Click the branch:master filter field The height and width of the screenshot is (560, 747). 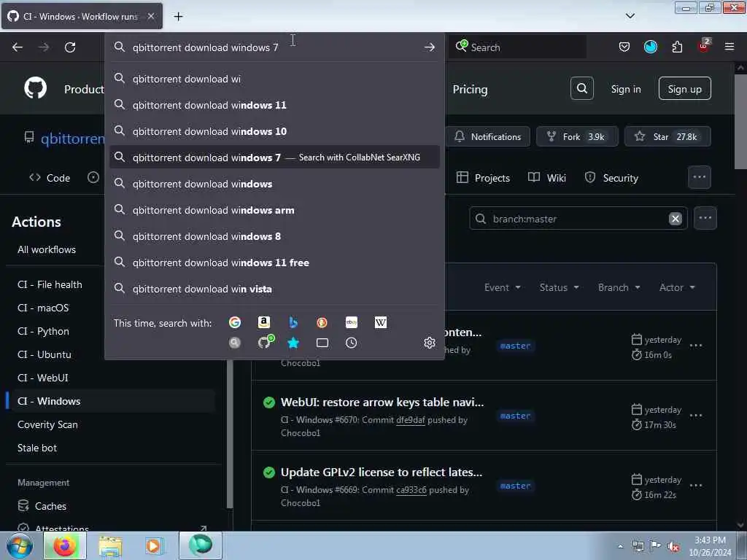tap(578, 219)
